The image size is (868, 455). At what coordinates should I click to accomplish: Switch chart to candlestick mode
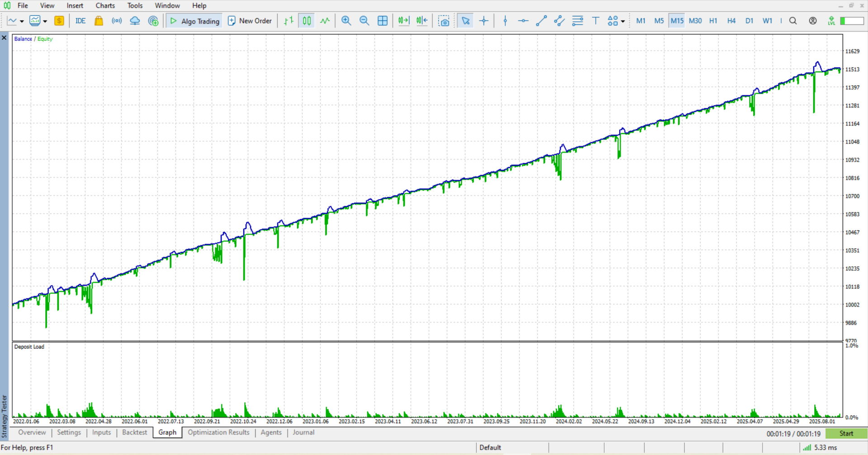tap(307, 21)
